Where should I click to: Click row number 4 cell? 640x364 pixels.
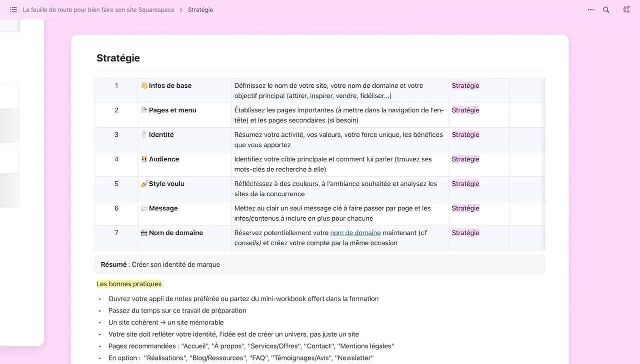(x=116, y=164)
